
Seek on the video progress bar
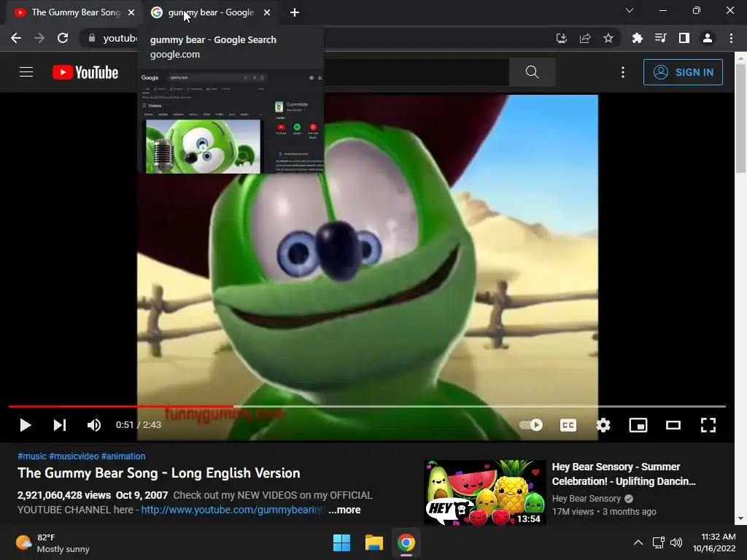367,407
